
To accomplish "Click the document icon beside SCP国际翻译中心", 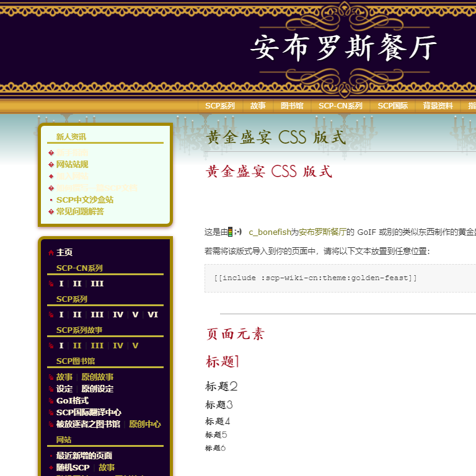I will (51, 413).
